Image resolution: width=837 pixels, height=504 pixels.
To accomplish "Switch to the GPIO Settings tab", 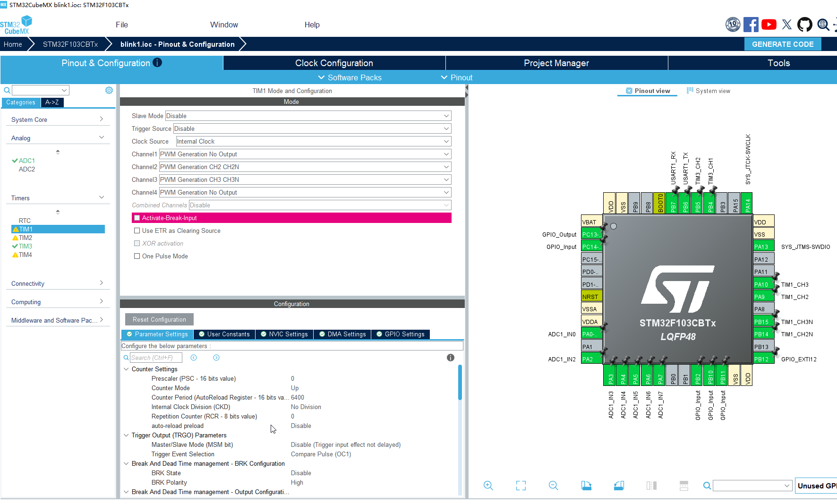I will (400, 334).
